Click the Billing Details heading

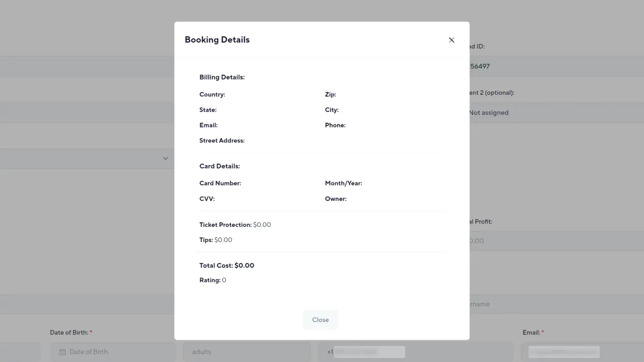222,77
